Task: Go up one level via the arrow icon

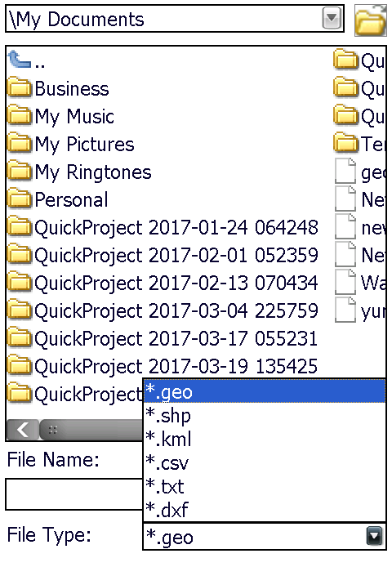Action: (x=19, y=60)
